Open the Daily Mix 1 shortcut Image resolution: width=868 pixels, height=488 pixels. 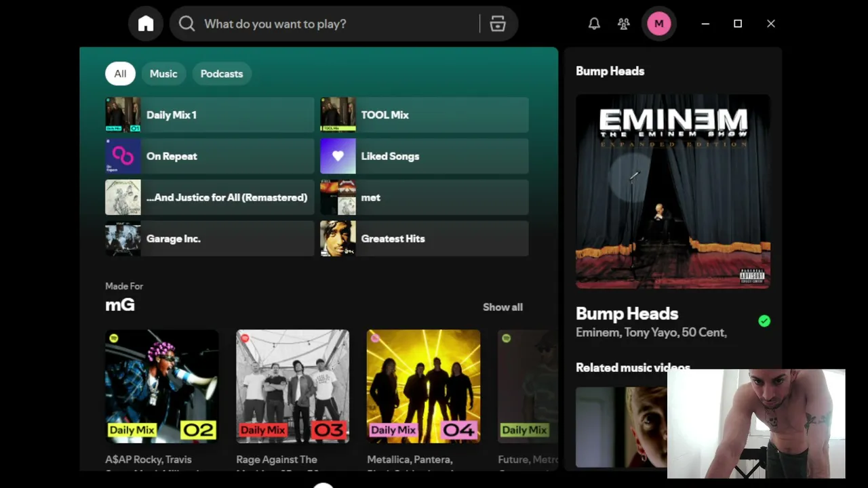(210, 115)
